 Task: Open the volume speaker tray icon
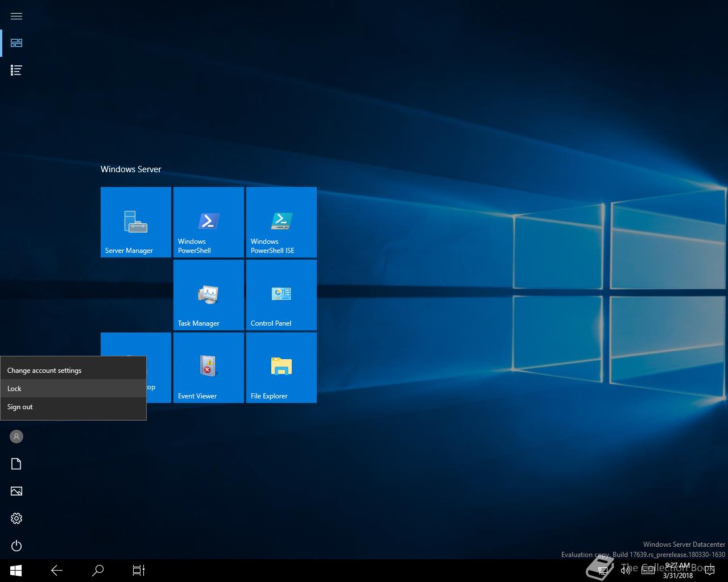coord(625,571)
